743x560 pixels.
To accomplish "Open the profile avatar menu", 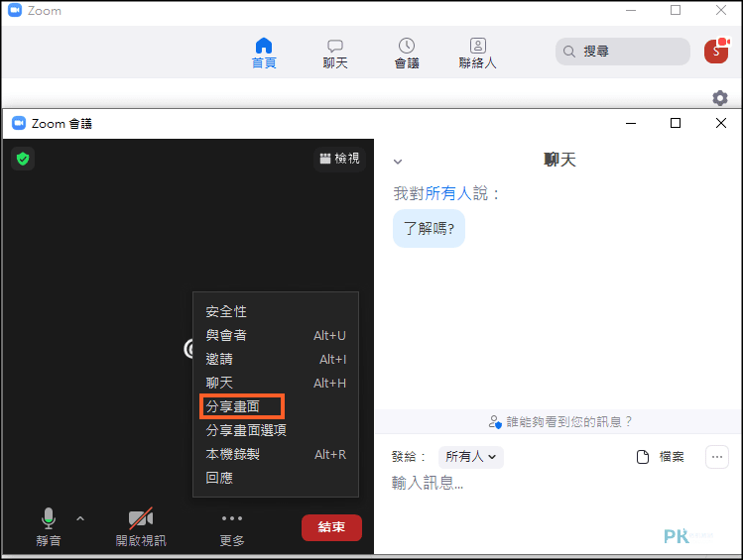I will tap(716, 52).
